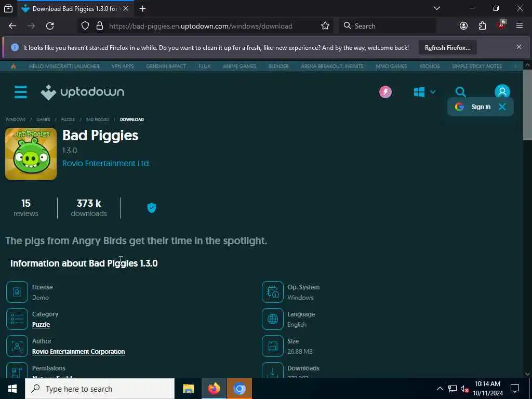Close the Download Bad Piggies tab
Screen dimensions: 532x399
coord(126,9)
